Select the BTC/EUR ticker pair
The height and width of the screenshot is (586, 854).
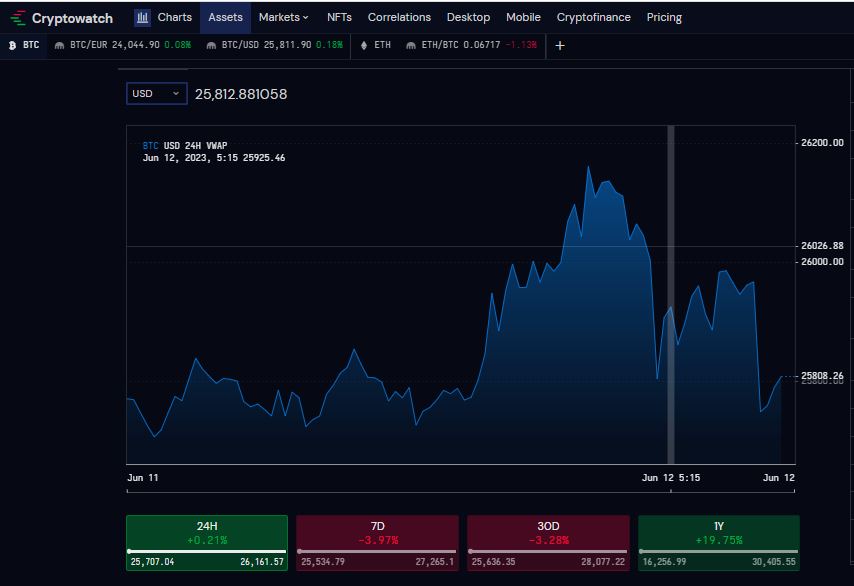[x=123, y=45]
